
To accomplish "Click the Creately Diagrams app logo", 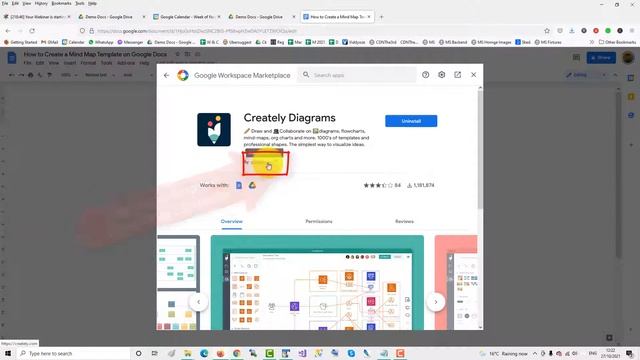I will tap(214, 129).
